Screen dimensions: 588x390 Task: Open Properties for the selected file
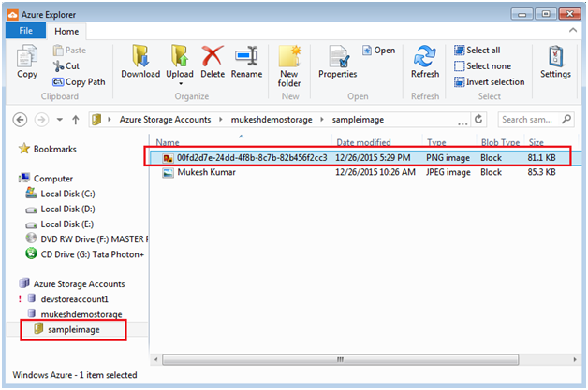pos(337,62)
